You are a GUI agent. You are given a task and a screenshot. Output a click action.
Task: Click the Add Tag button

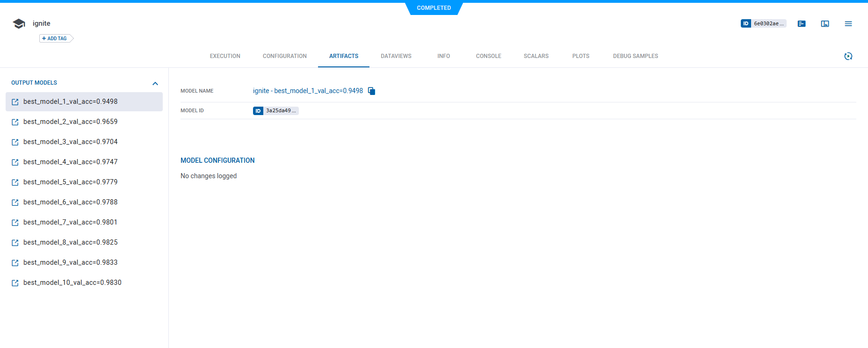(55, 38)
